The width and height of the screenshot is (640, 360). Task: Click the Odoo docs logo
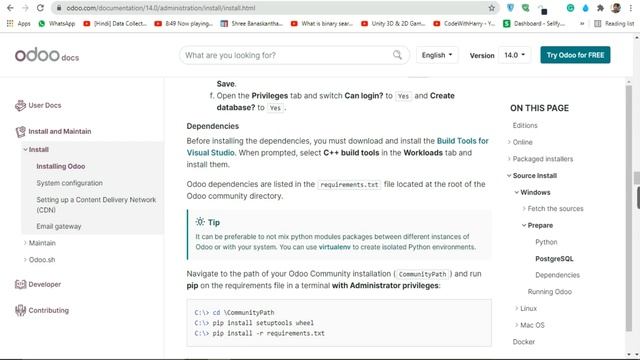[x=47, y=55]
